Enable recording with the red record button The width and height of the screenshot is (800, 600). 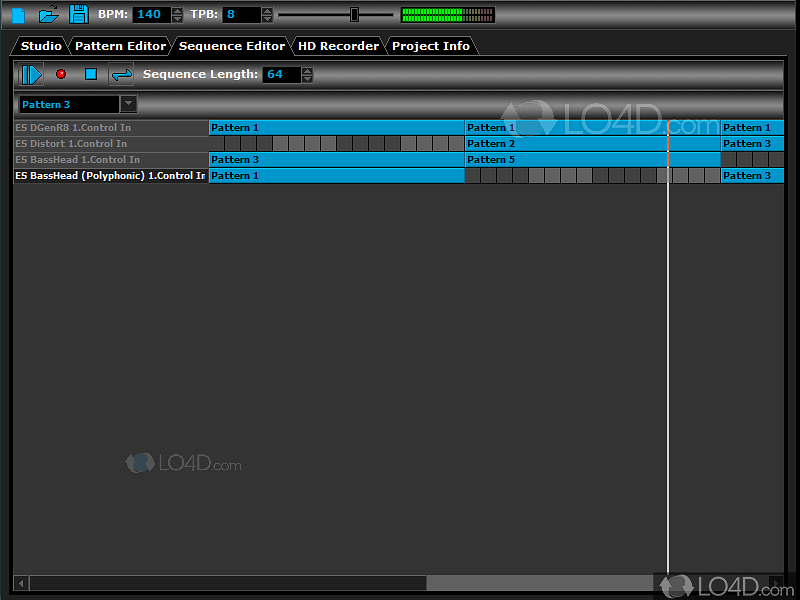coord(60,74)
